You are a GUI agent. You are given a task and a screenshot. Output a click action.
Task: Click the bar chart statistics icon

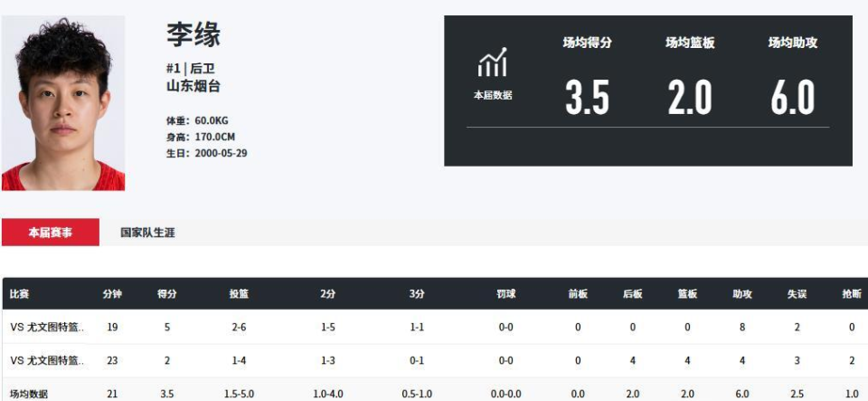[x=492, y=63]
